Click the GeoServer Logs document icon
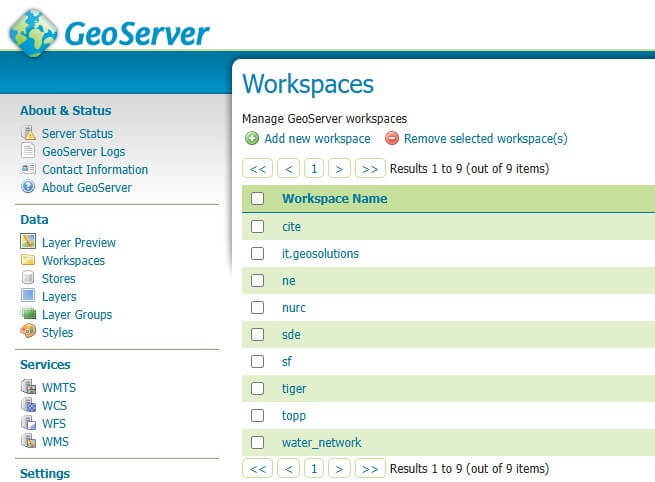 point(28,151)
